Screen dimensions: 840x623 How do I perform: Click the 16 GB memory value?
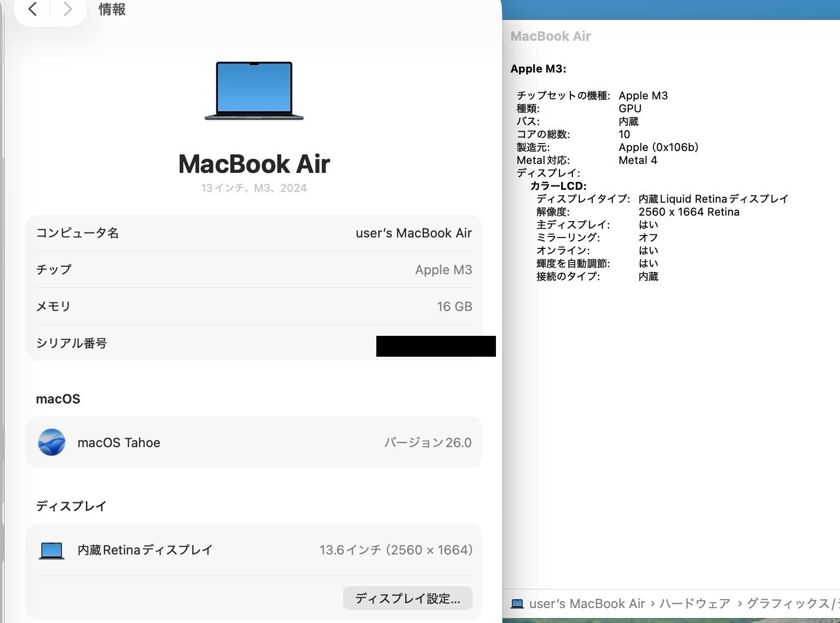click(454, 307)
